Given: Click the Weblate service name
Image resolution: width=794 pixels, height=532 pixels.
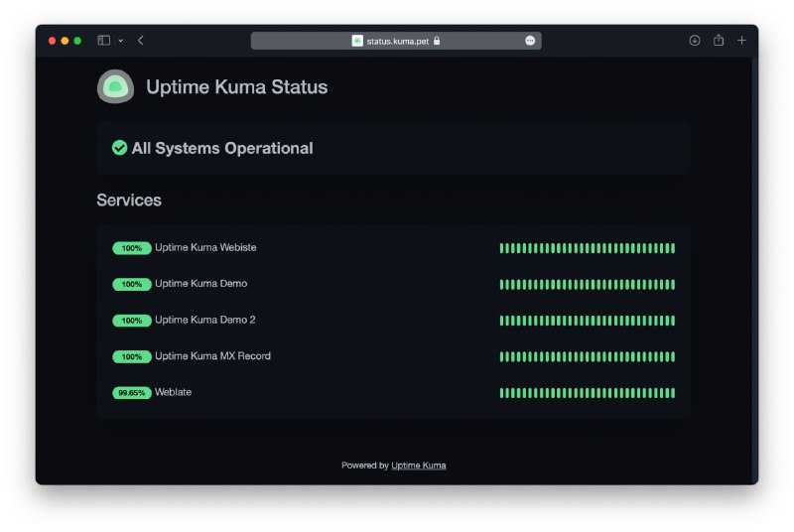Looking at the screenshot, I should tap(173, 392).
